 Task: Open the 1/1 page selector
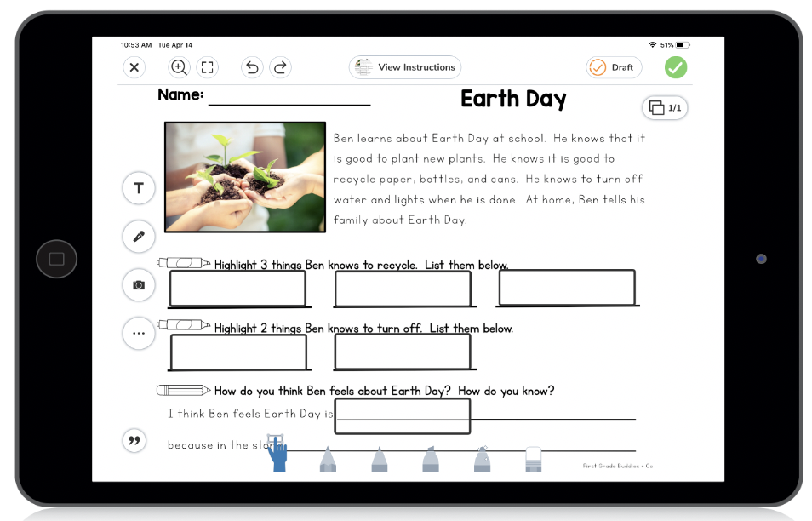(x=664, y=108)
